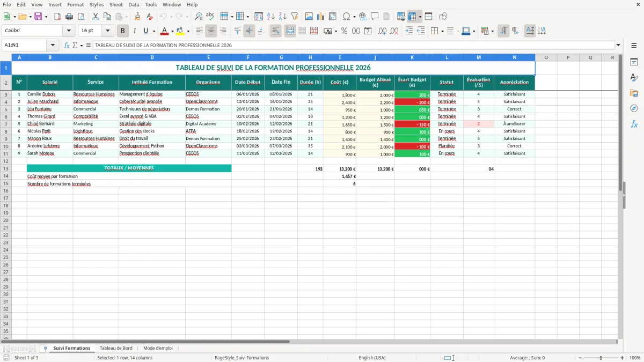Click the Spelling check icon
This screenshot has width=644, height=362.
click(210, 17)
